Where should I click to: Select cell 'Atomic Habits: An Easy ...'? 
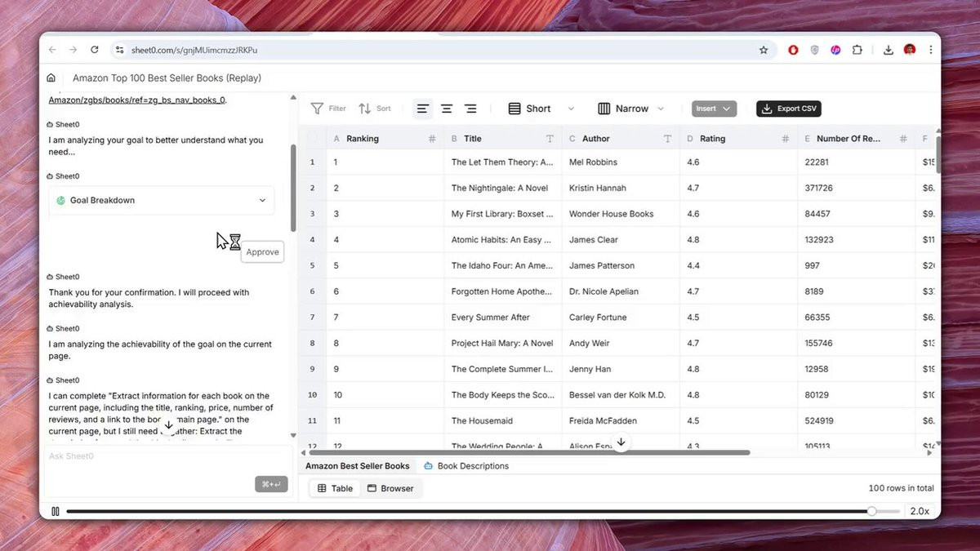(x=503, y=240)
